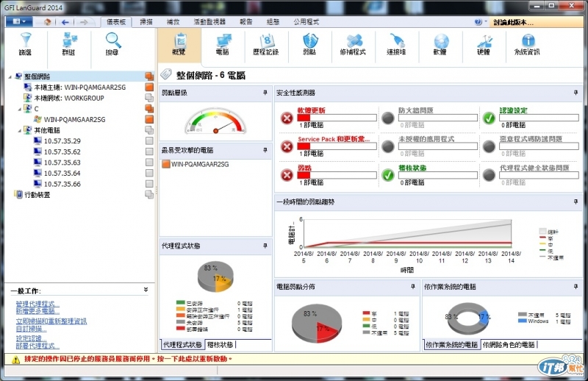Open the help dropdown arrow
The width and height of the screenshot is (588, 381).
[486, 22]
